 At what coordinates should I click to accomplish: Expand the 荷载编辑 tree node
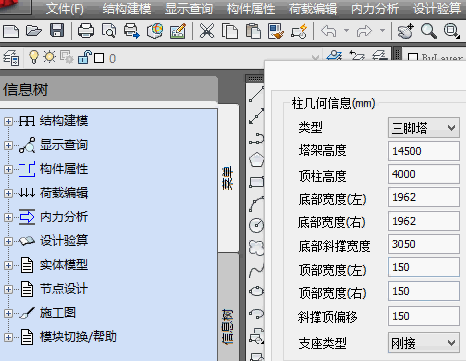(x=8, y=193)
